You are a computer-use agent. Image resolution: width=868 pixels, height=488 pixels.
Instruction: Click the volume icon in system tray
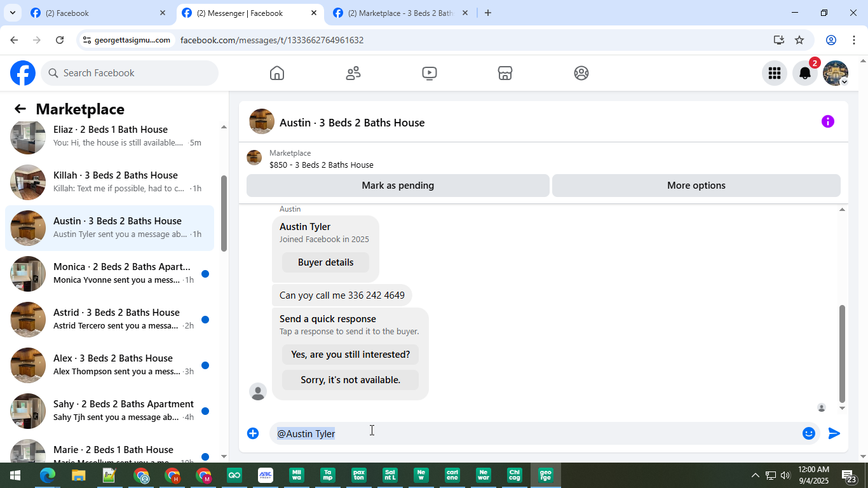tap(785, 475)
